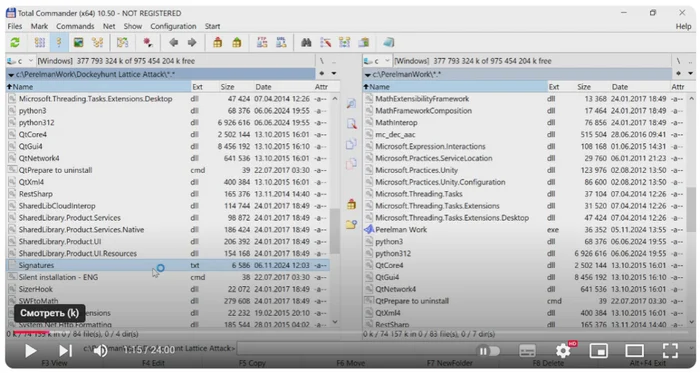Go to root with right panel backslash button

point(678,61)
